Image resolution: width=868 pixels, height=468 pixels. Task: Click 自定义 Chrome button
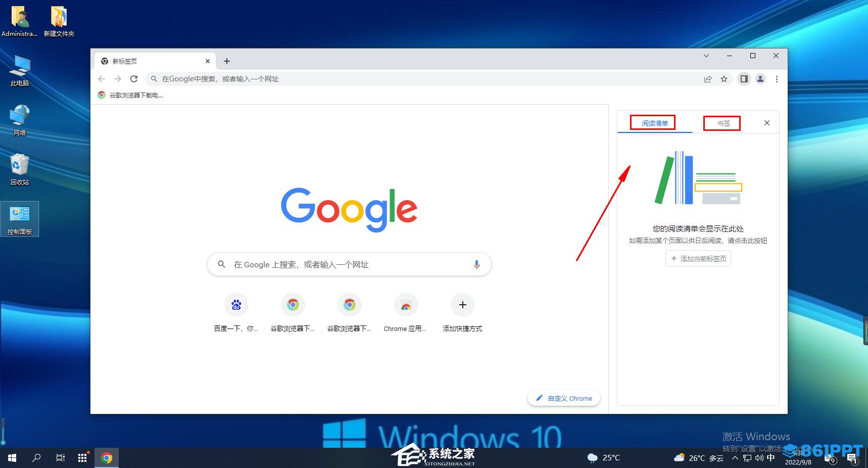click(x=564, y=398)
